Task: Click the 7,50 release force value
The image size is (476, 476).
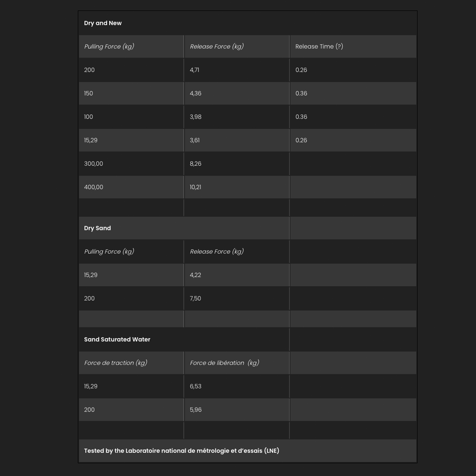Action: 195,299
